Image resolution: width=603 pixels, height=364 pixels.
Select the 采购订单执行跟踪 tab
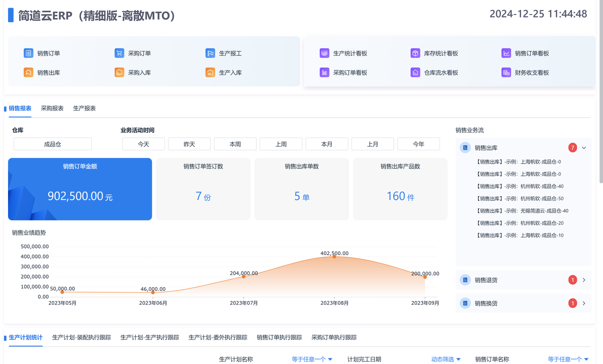(334, 338)
